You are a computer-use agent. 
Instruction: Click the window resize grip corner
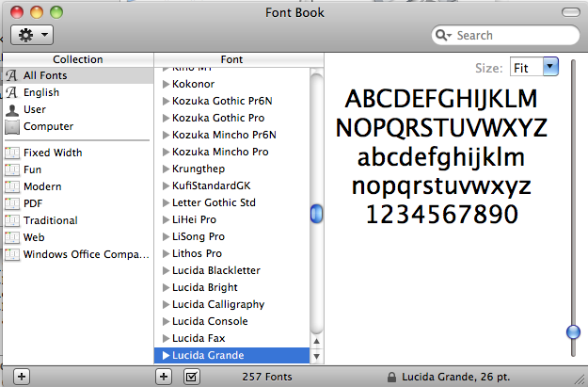point(580,379)
